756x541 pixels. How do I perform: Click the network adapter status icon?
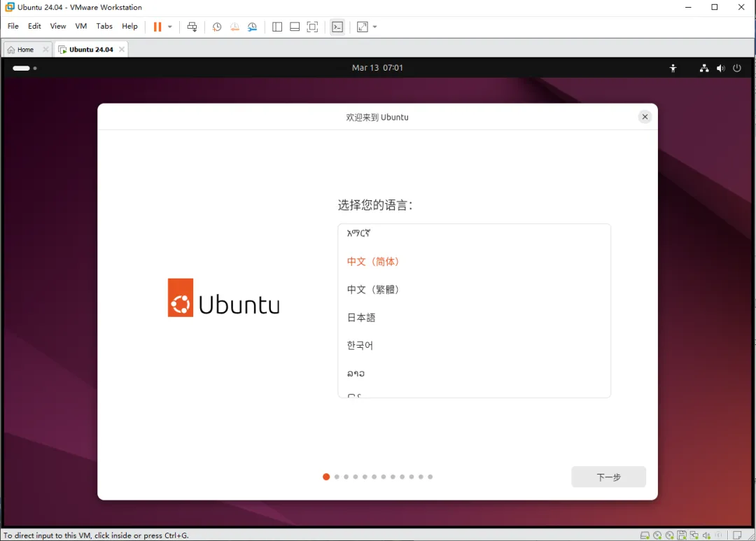[x=694, y=535]
